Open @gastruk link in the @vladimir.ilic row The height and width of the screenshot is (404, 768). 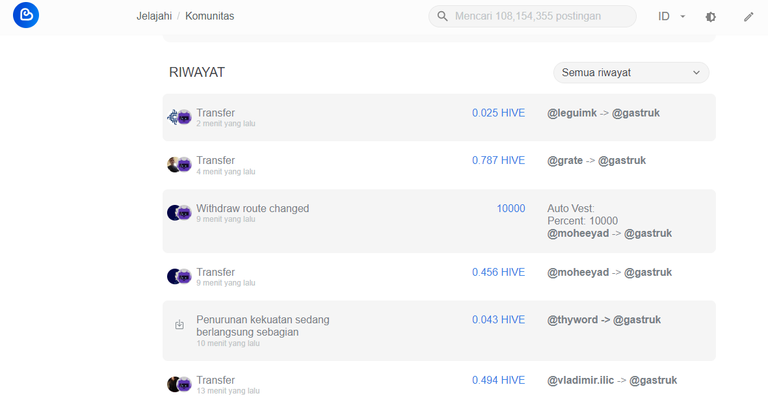pos(653,380)
